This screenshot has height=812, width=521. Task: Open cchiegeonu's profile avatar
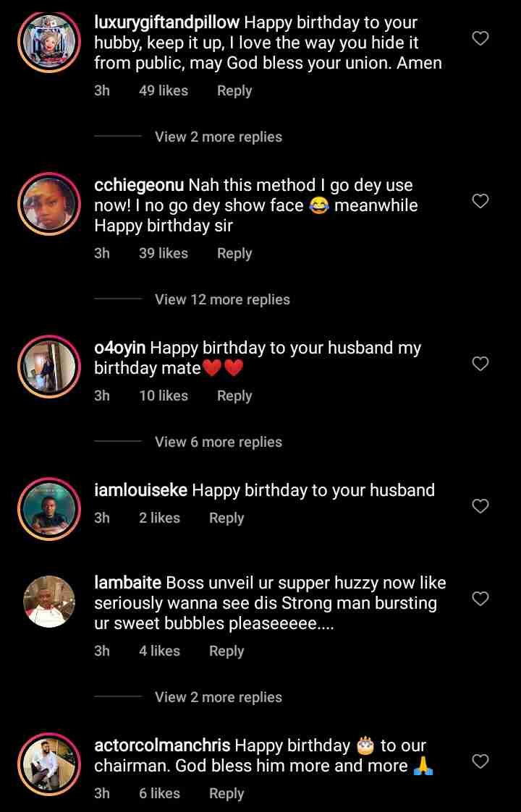click(x=49, y=205)
